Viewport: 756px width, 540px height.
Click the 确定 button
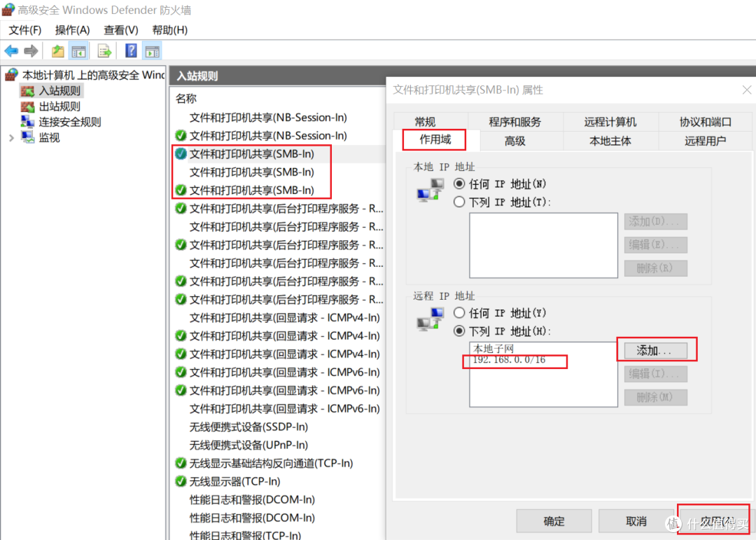tap(554, 521)
